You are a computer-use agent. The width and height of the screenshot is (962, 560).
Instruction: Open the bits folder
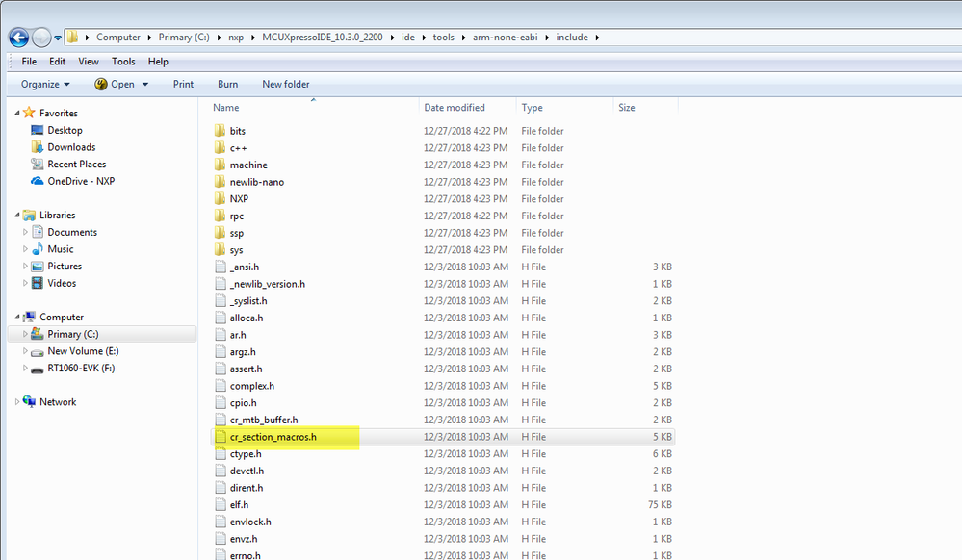(x=237, y=131)
